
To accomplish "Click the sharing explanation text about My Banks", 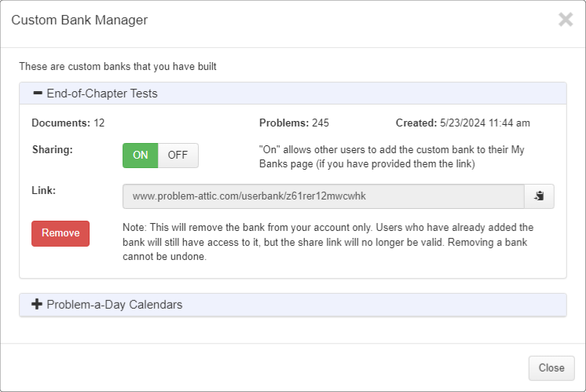I will [392, 156].
